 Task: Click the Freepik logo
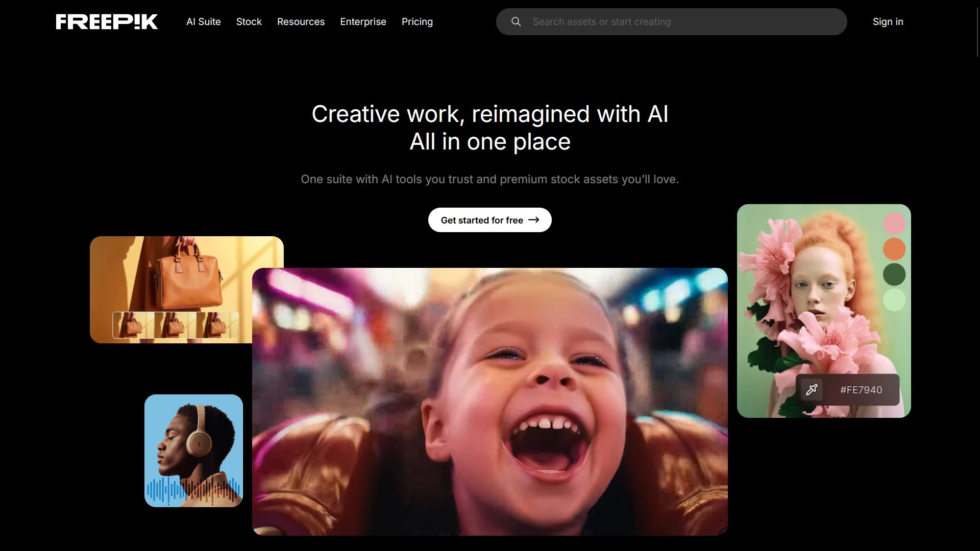point(107,21)
